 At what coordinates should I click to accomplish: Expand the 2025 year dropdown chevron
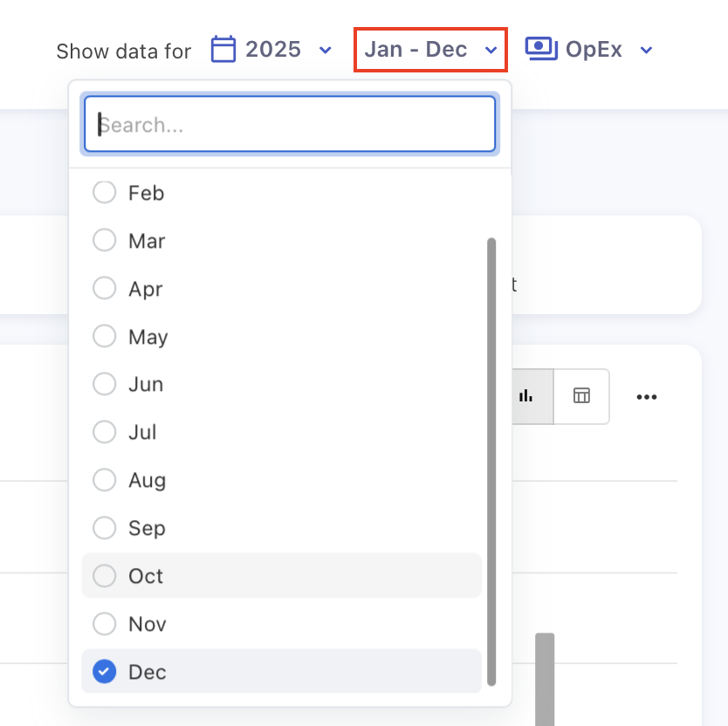tap(326, 51)
